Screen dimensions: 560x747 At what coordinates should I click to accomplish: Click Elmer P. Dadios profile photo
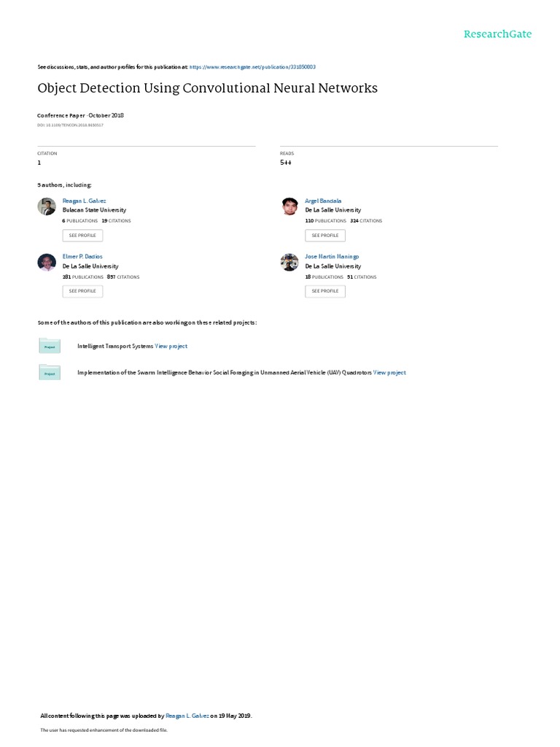tap(47, 262)
